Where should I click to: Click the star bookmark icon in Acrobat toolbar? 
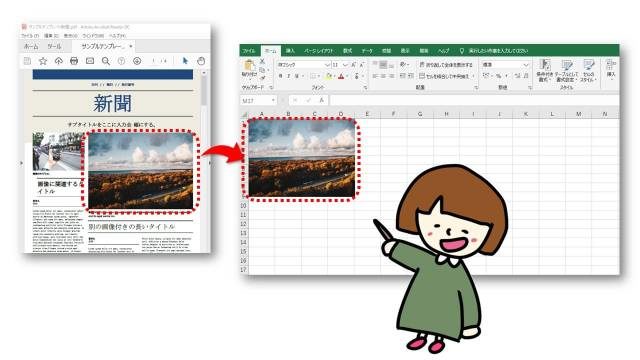(x=43, y=61)
